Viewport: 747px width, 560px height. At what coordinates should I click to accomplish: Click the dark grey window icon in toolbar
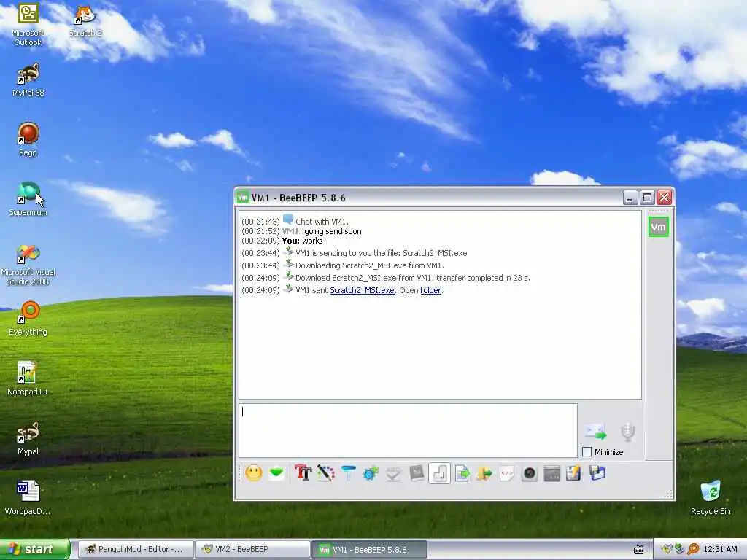552,473
